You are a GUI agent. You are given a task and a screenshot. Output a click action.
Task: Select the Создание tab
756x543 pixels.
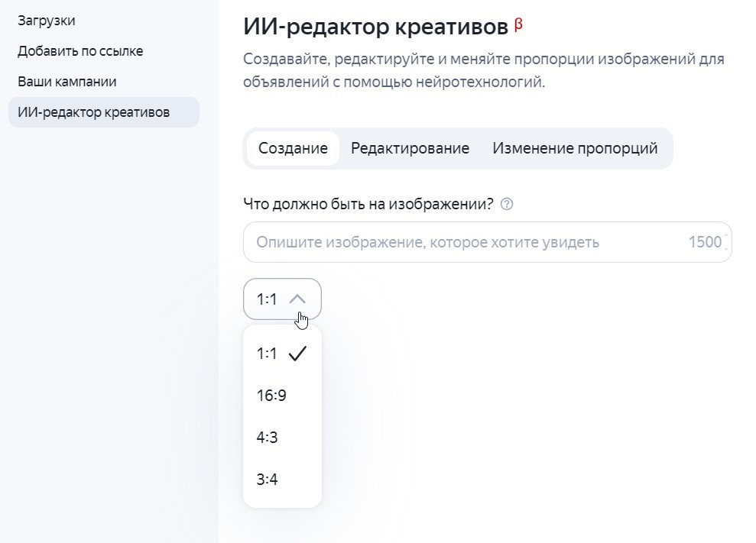[294, 148]
